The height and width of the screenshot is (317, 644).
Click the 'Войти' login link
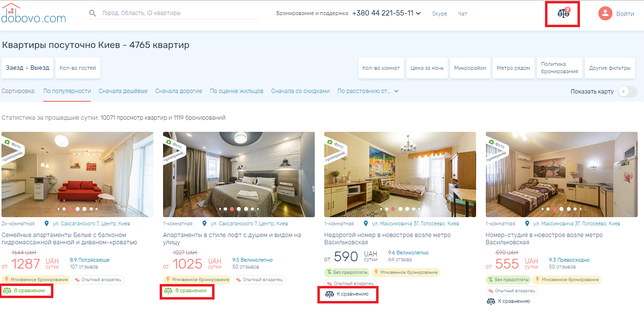pyautogui.click(x=625, y=14)
